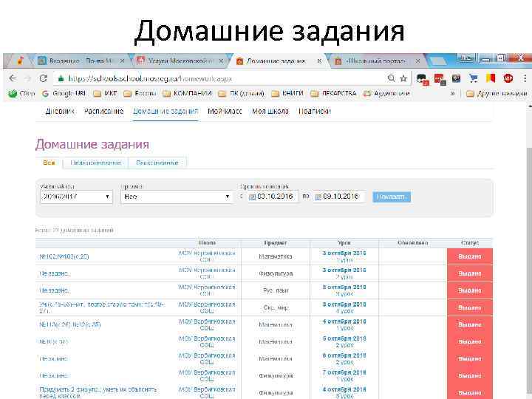
Task: Select the Домашние задания menu item
Action: tap(166, 112)
